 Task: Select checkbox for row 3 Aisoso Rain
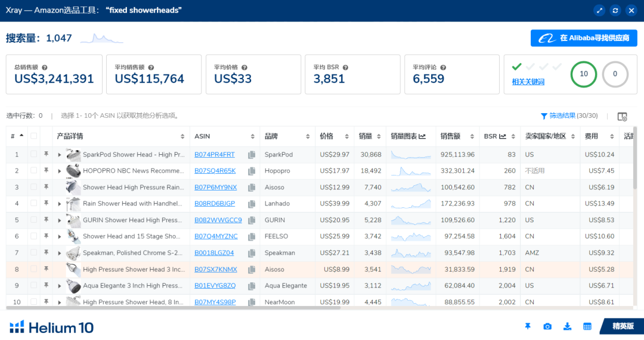[33, 187]
